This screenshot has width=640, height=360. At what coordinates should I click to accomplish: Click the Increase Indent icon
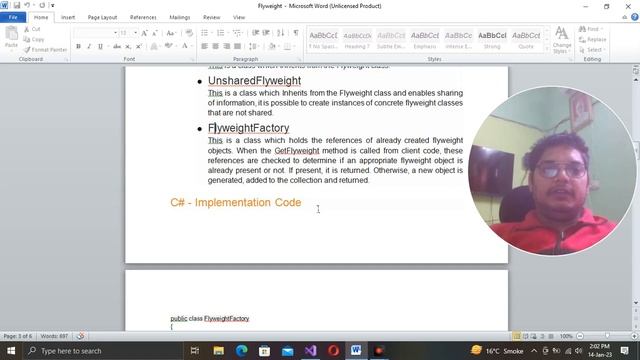click(x=266, y=33)
